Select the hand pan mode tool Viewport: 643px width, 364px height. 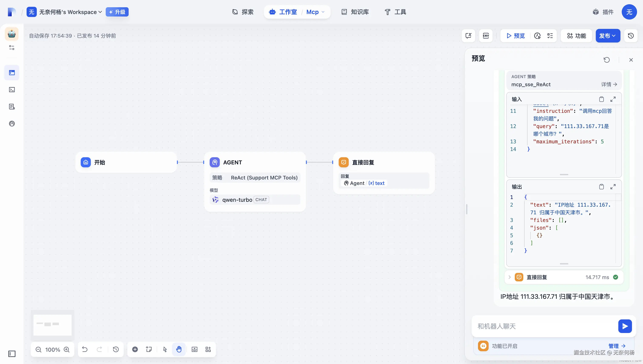(179, 350)
